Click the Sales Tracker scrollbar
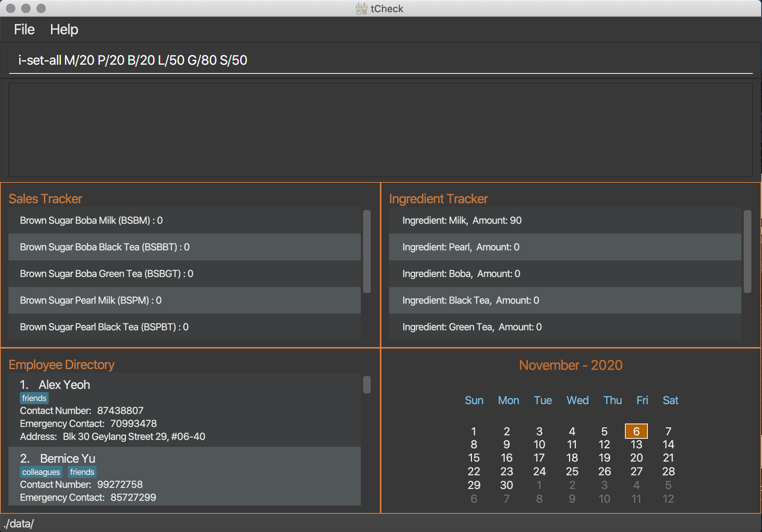 pos(367,252)
